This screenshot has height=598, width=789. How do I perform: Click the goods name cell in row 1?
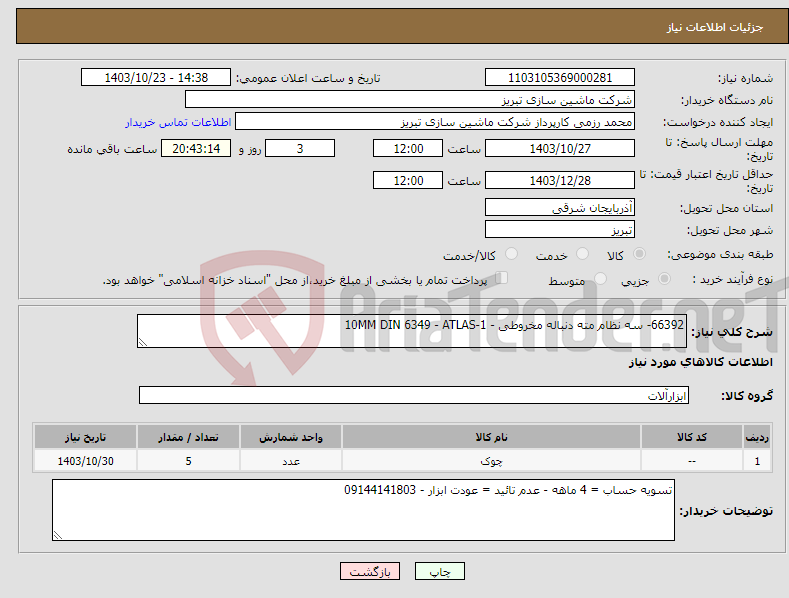coord(491,461)
